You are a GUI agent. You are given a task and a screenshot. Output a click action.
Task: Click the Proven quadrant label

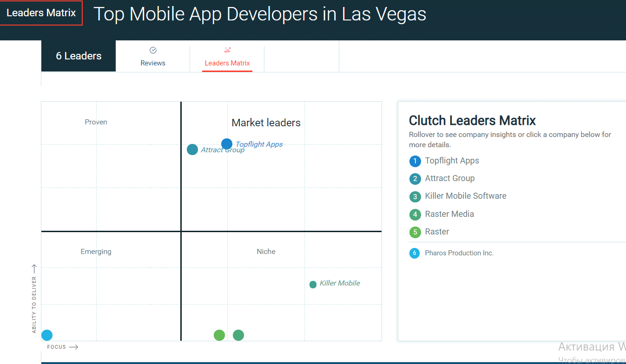pos(96,122)
